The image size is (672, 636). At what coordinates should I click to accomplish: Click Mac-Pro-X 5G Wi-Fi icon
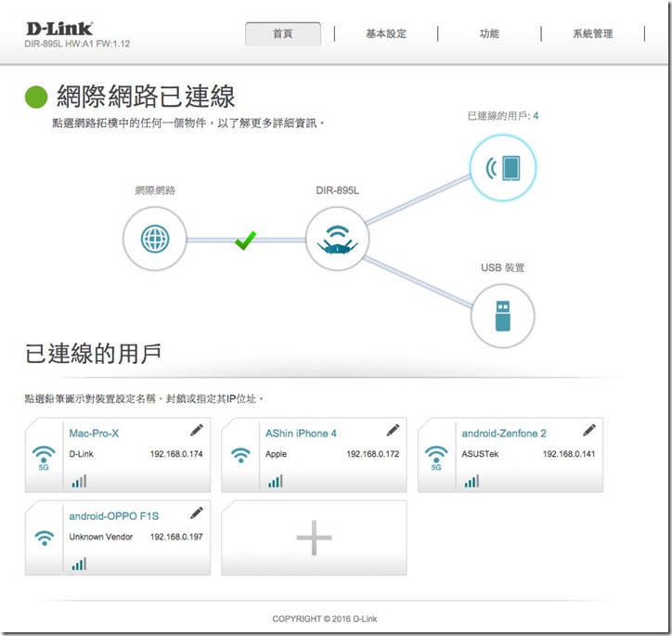tap(44, 458)
